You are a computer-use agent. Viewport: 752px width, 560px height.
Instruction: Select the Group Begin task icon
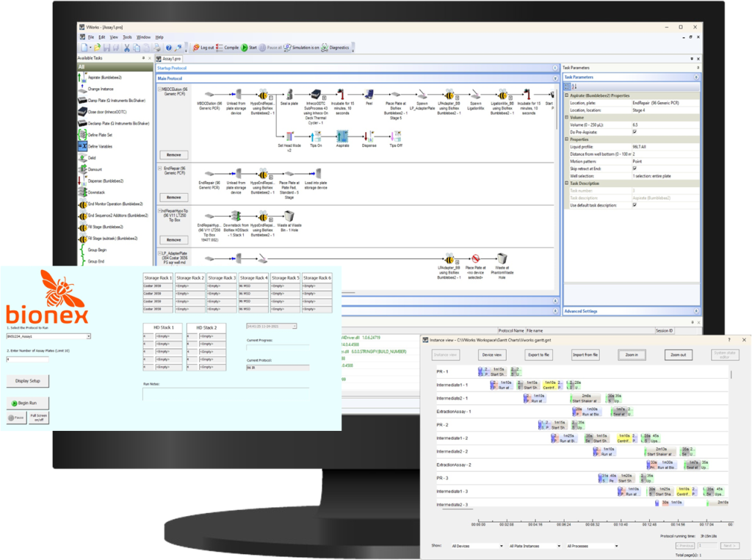(x=82, y=250)
